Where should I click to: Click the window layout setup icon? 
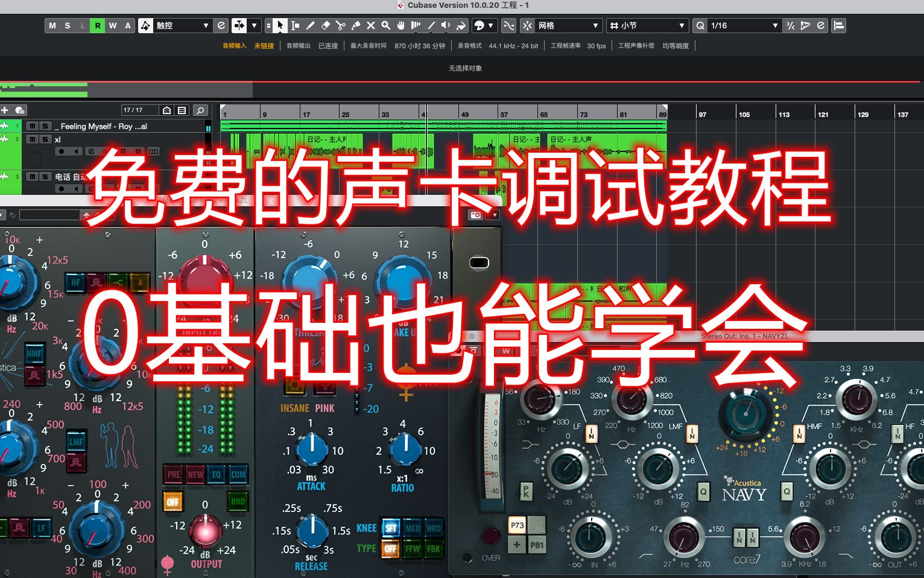[x=838, y=25]
